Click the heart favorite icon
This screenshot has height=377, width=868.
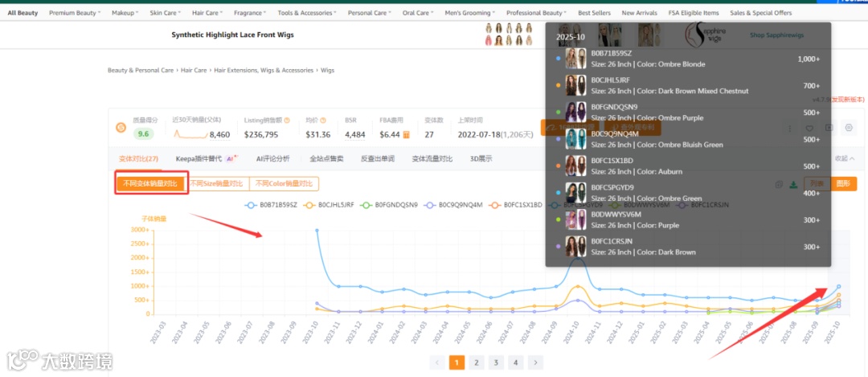[x=809, y=128]
